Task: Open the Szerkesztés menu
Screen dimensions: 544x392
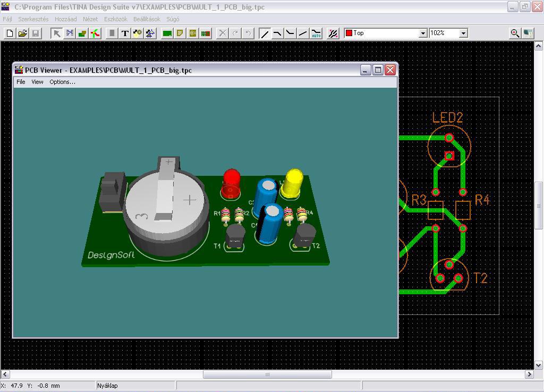Action: pos(33,19)
